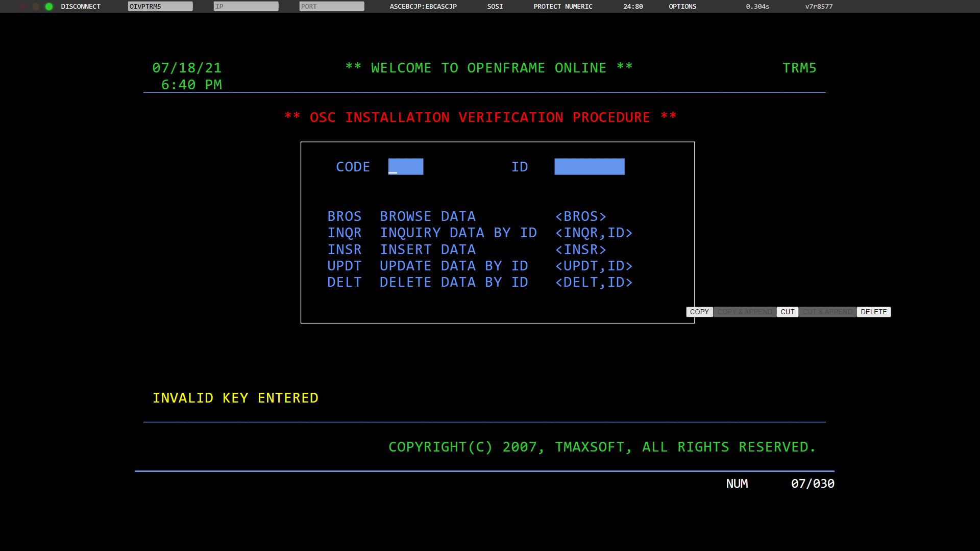Click the DELETE button
The height and width of the screenshot is (551, 980).
[x=873, y=312]
